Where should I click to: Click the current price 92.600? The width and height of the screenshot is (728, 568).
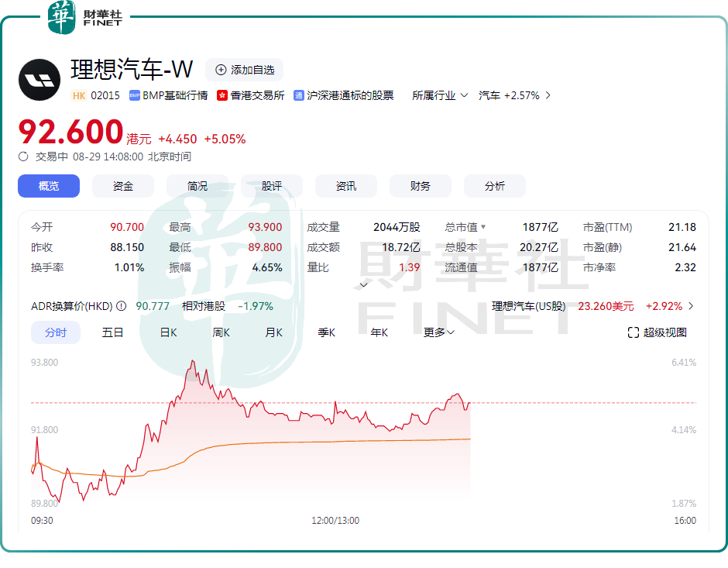click(70, 132)
